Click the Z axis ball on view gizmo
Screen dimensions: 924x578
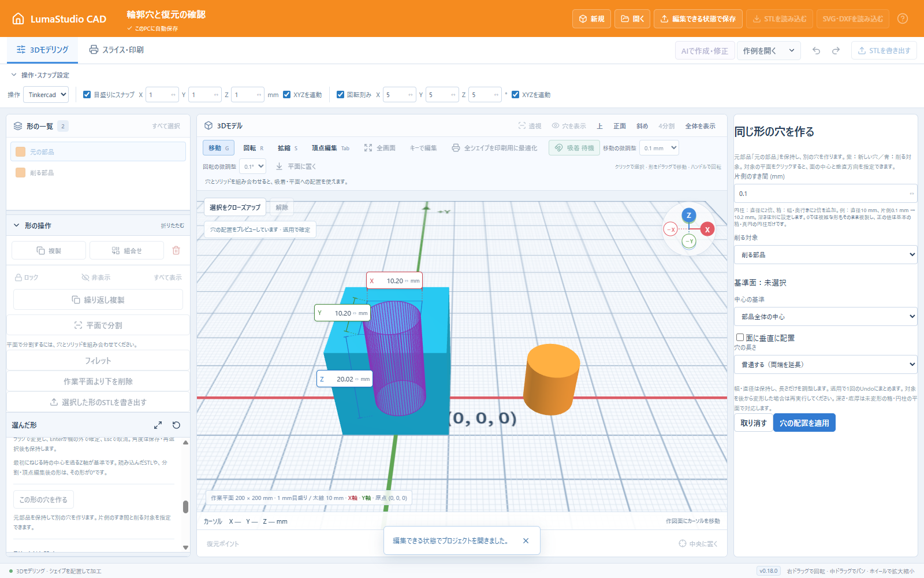click(688, 215)
